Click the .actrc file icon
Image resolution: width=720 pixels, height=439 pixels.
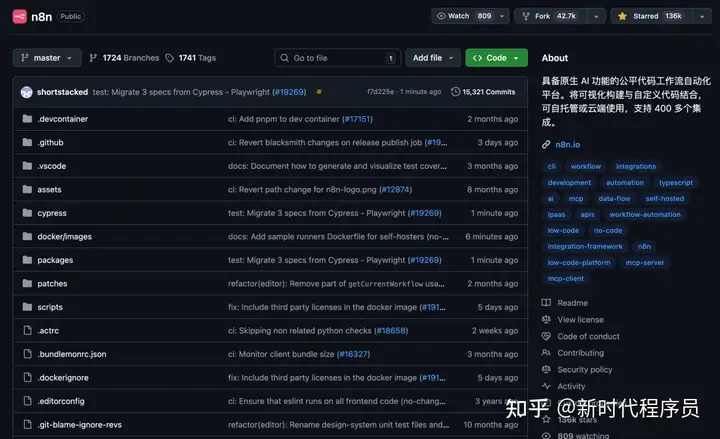click(x=28, y=331)
